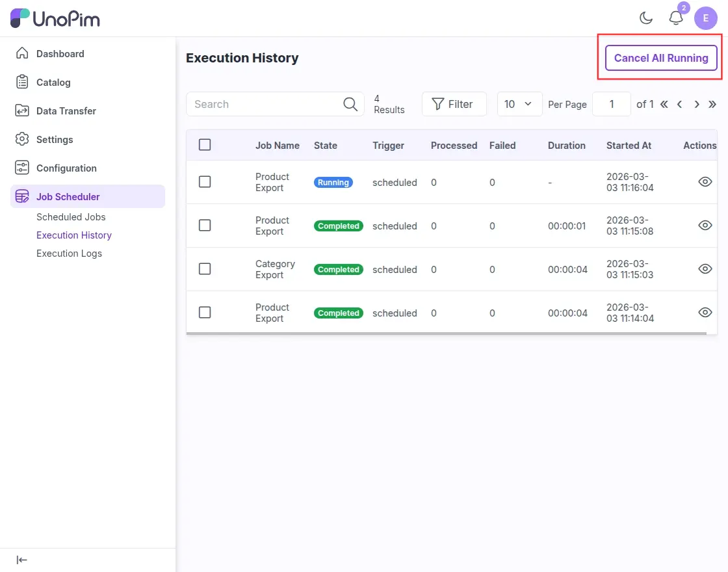Image resolution: width=728 pixels, height=572 pixels.
Task: Click Started At column header
Action: tap(629, 146)
